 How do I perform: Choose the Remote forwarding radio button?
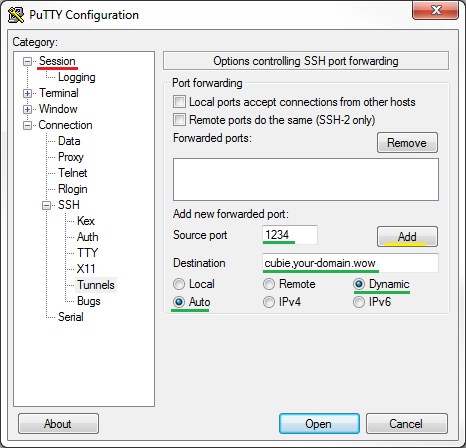pos(269,284)
